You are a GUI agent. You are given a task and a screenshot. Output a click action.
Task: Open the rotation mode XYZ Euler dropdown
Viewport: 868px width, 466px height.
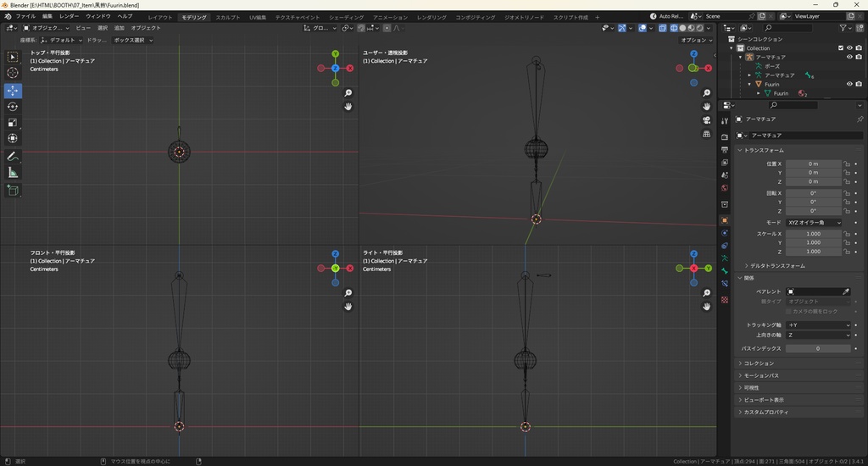pos(814,223)
